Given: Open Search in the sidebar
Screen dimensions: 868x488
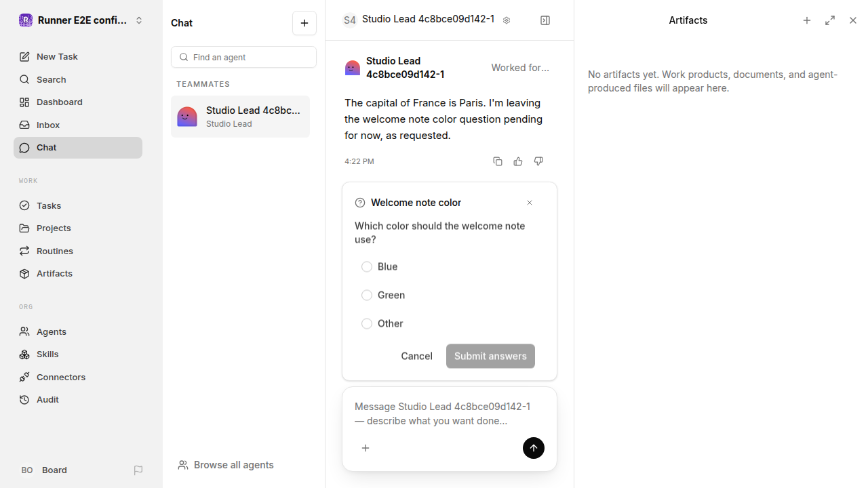Looking at the screenshot, I should pos(78,79).
